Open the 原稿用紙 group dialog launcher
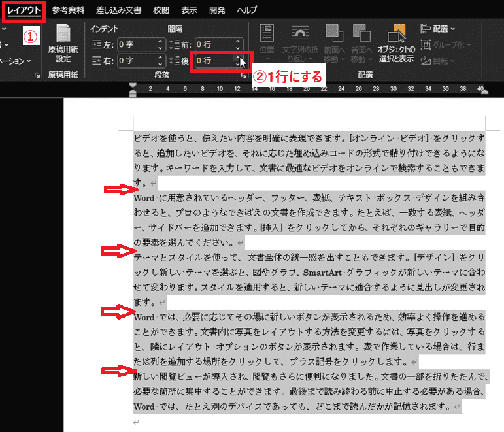 pos(37,76)
